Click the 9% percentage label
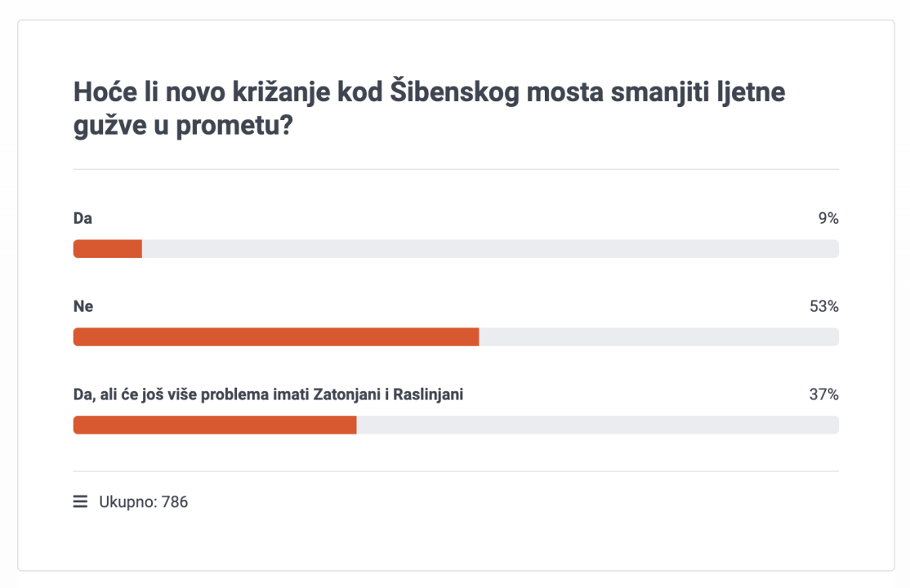The width and height of the screenshot is (910, 588). (x=828, y=218)
